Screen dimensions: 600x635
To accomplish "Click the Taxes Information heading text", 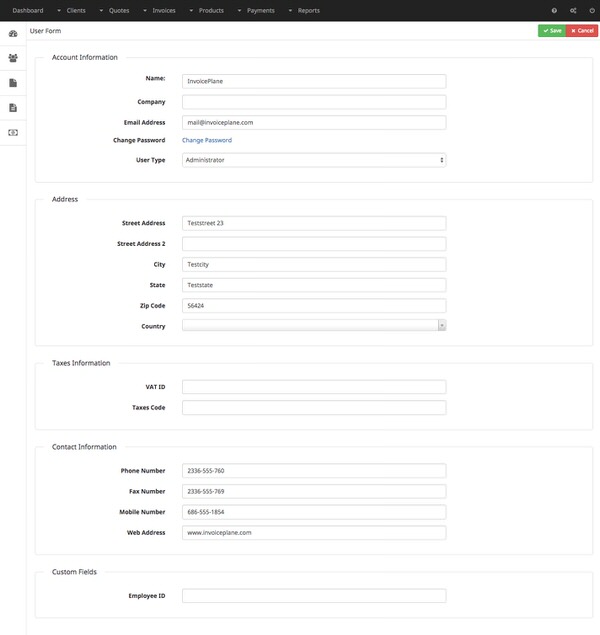I will pyautogui.click(x=81, y=363).
